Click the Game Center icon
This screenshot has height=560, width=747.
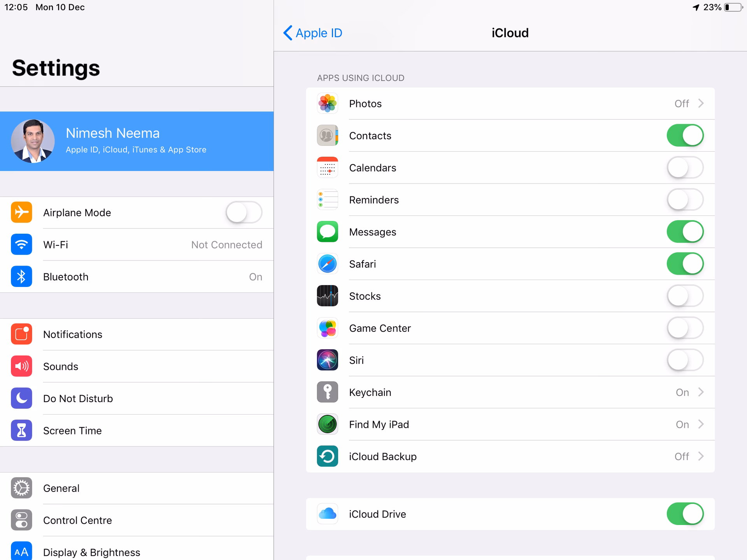(x=327, y=328)
